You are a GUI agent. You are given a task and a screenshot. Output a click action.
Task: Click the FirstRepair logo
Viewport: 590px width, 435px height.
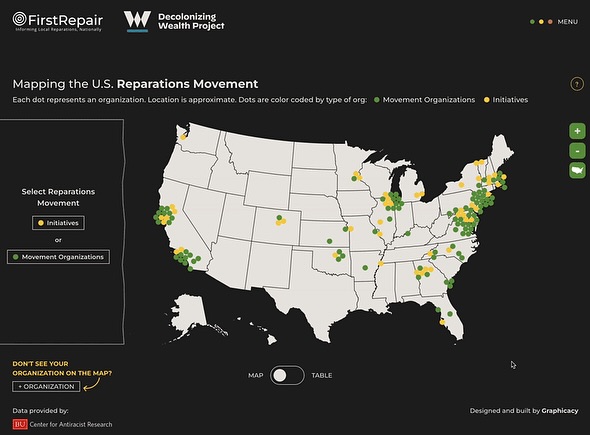(x=58, y=21)
